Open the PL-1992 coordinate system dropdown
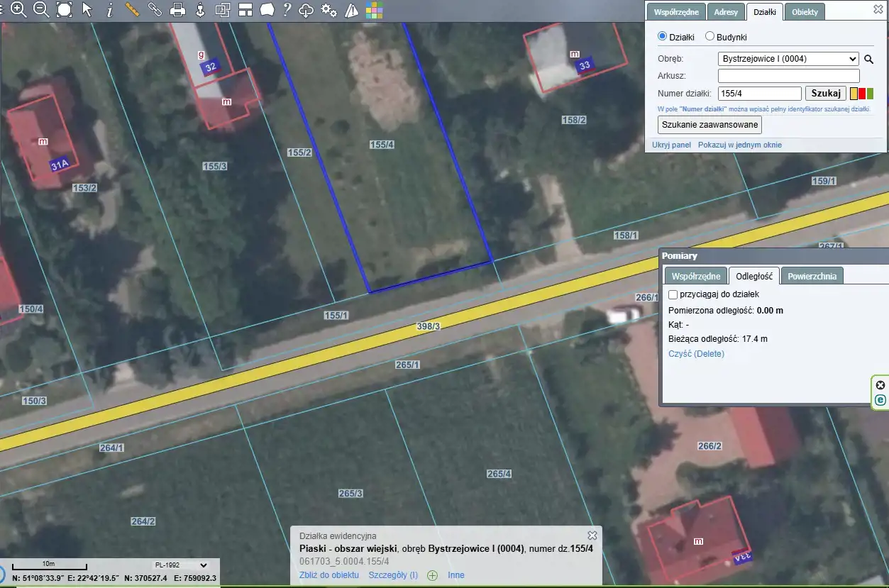 point(181,565)
